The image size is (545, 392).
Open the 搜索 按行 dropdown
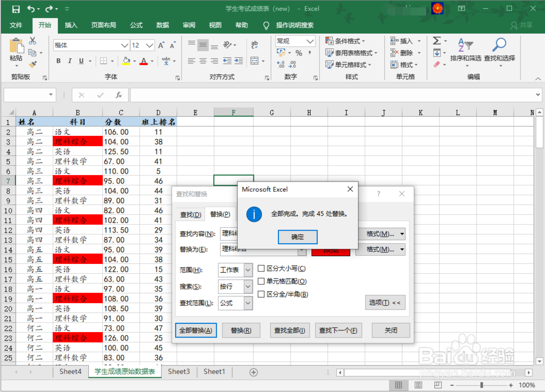click(x=248, y=287)
